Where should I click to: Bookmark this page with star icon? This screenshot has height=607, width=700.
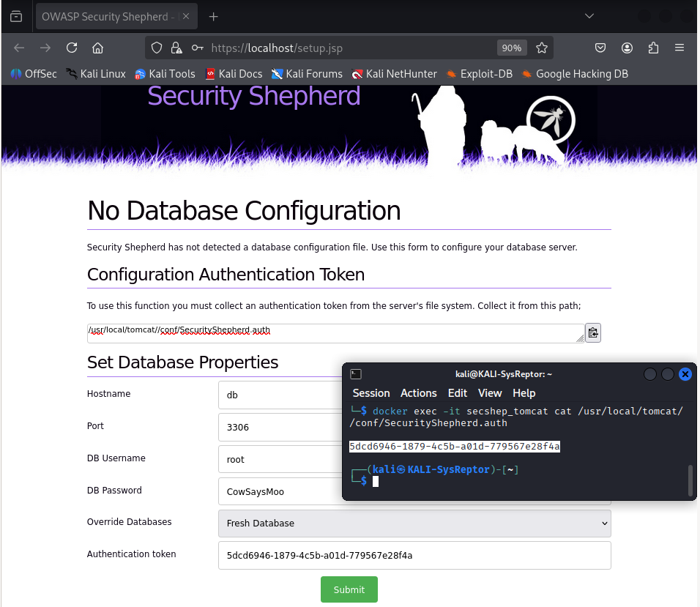point(542,48)
